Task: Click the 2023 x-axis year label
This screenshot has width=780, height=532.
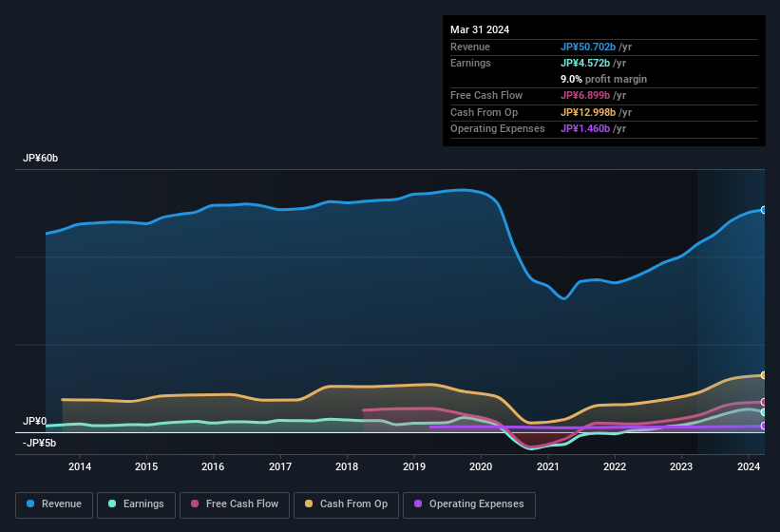Action: (681, 466)
